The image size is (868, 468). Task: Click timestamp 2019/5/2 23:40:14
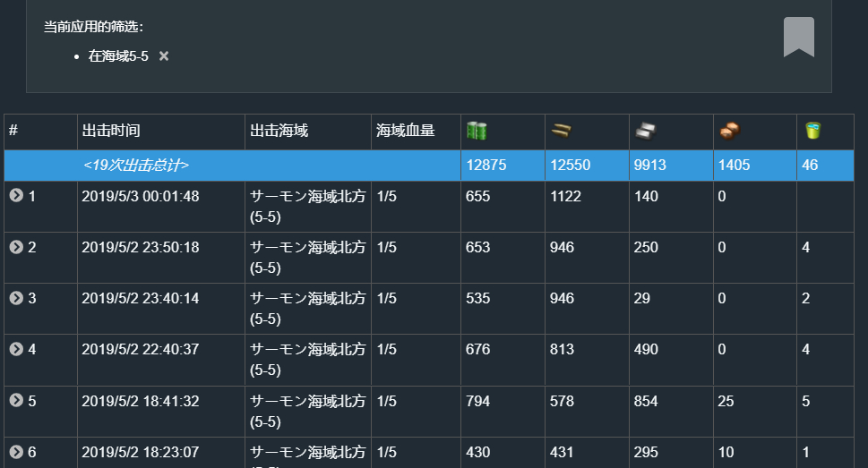click(x=140, y=298)
